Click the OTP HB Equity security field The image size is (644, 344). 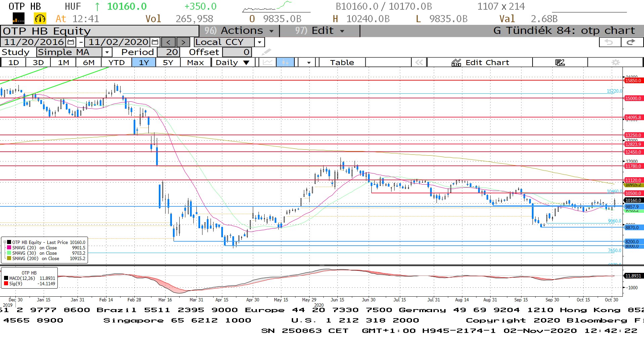click(x=100, y=31)
